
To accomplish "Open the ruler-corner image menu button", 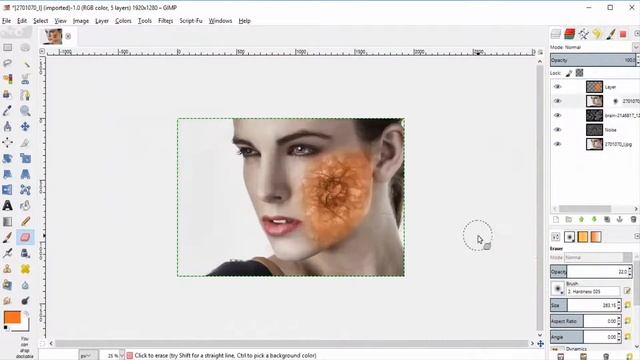I will click(42, 51).
